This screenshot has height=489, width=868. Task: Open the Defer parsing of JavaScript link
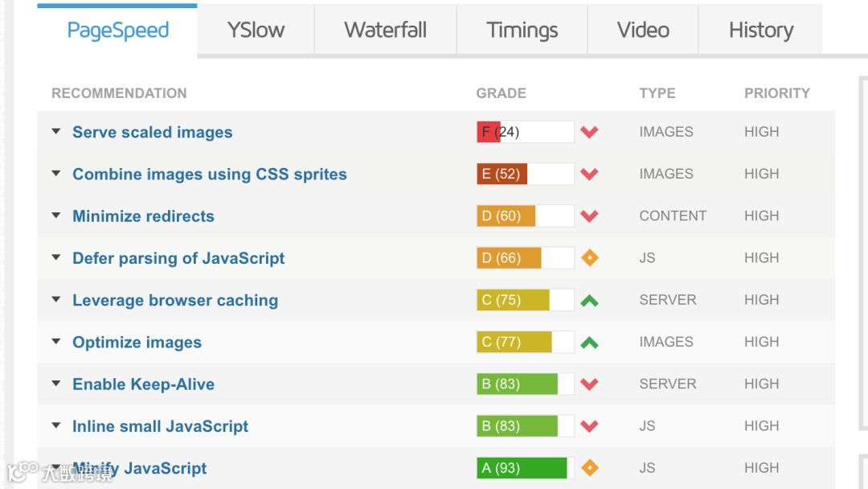point(178,258)
